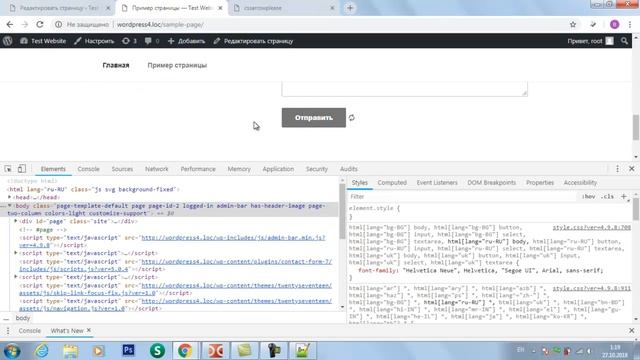Switch to the Computed styles tab
Image resolution: width=640 pixels, height=360 pixels.
point(392,182)
